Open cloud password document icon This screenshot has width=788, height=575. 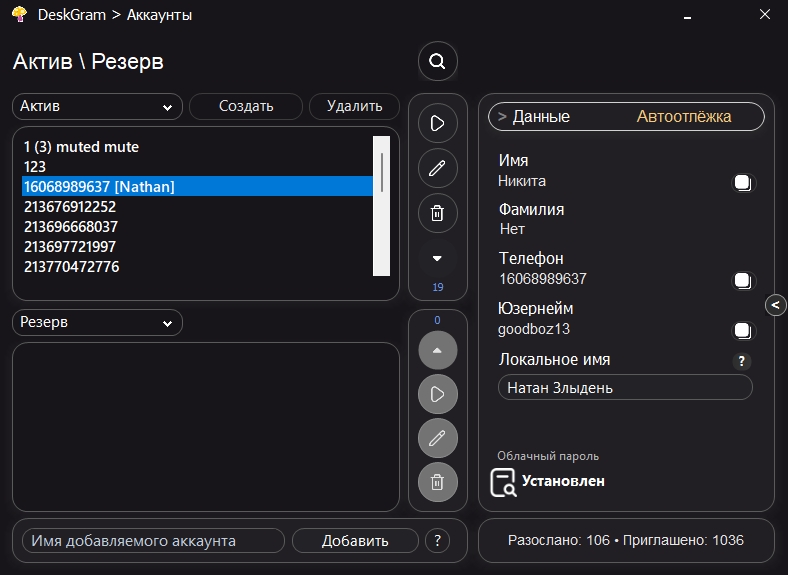coord(503,482)
